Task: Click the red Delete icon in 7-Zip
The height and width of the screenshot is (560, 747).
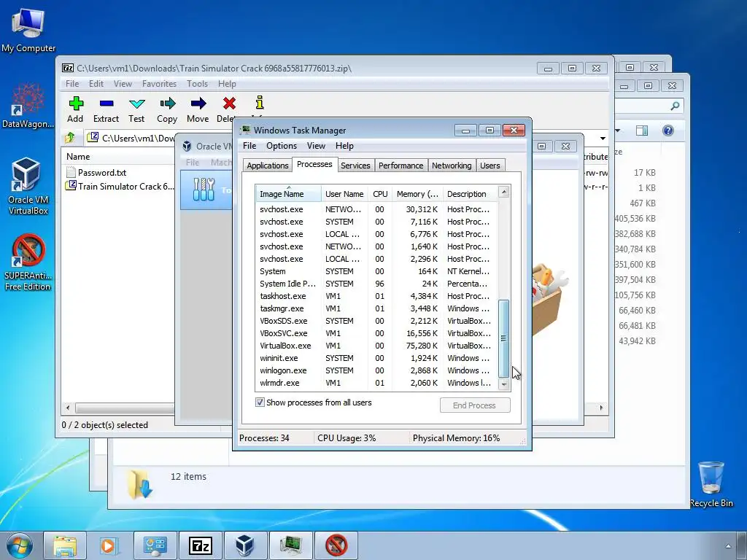Action: coord(229,104)
